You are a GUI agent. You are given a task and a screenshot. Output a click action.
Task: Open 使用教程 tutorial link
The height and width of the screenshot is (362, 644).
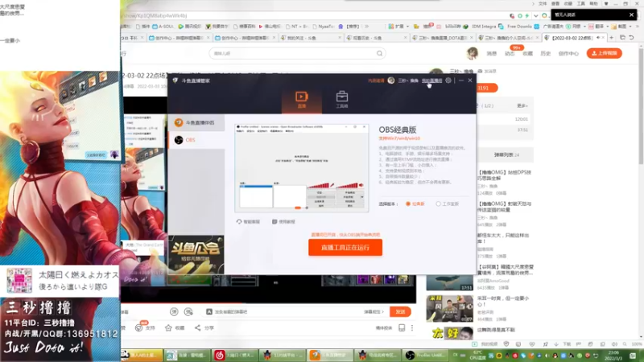tap(283, 222)
